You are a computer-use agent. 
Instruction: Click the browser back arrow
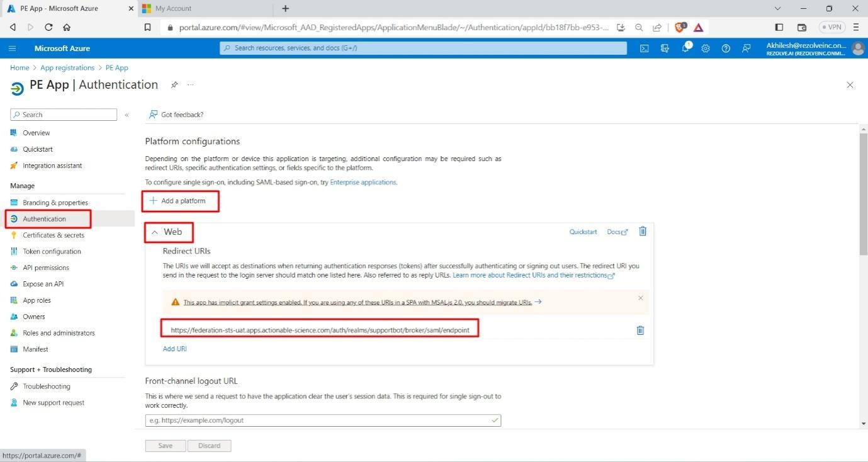[x=13, y=27]
